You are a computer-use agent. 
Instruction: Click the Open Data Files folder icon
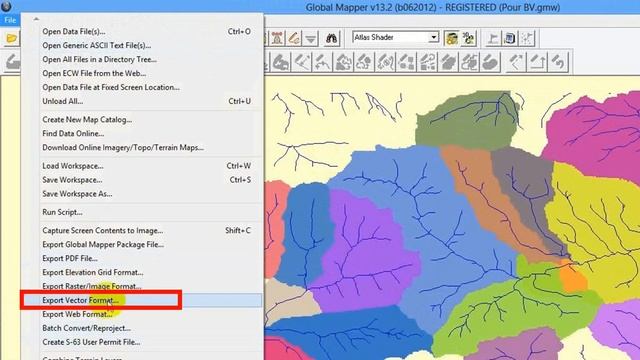point(11,38)
